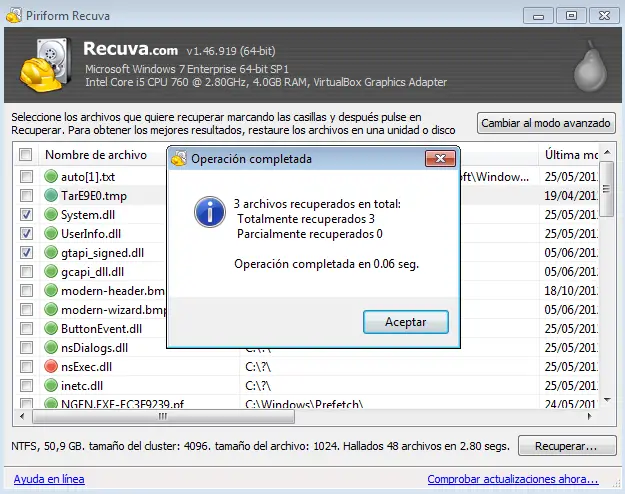Sort by the Nombre de archivo column header

click(96, 155)
